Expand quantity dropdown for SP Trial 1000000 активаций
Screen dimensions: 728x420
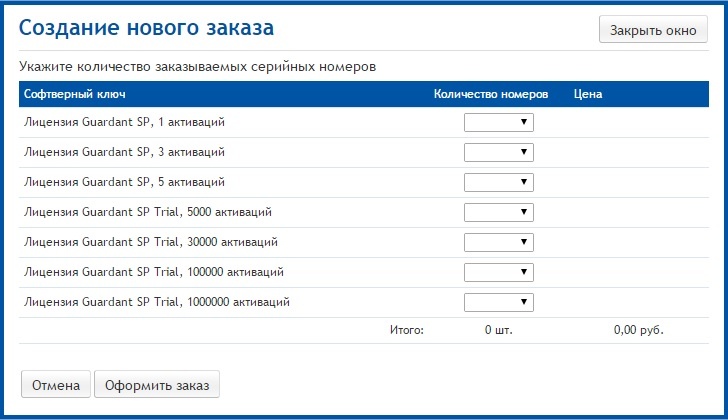click(x=498, y=302)
